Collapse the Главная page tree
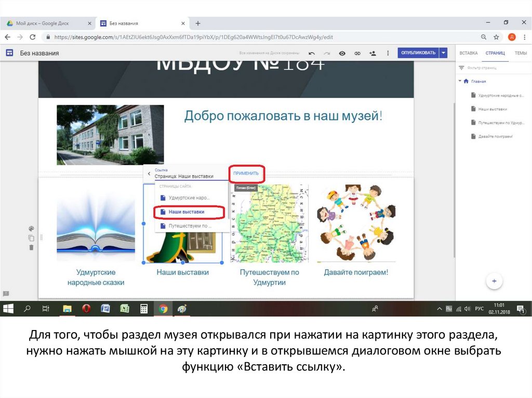This screenshot has width=532, height=398. pyautogui.click(x=460, y=81)
